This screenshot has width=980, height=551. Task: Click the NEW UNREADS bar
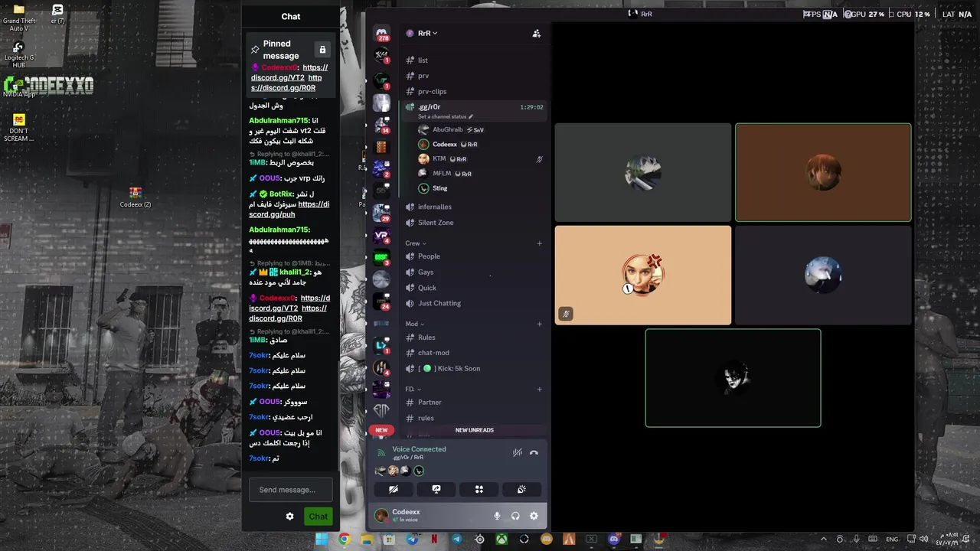(474, 430)
